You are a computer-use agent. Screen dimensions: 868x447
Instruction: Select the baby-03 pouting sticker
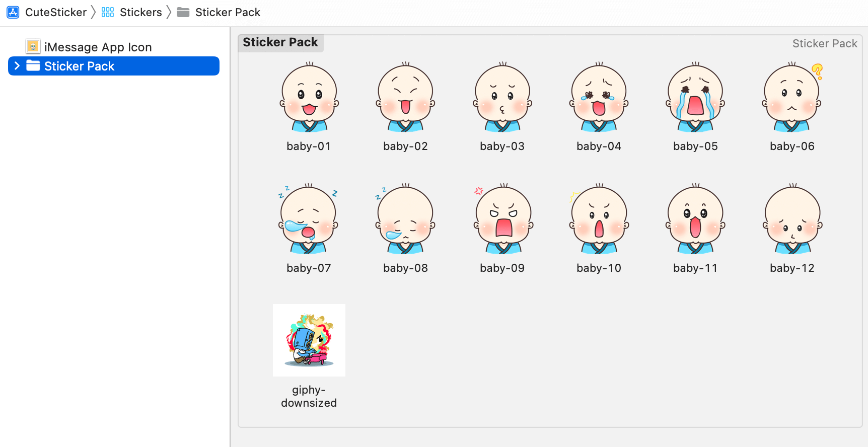coord(502,98)
